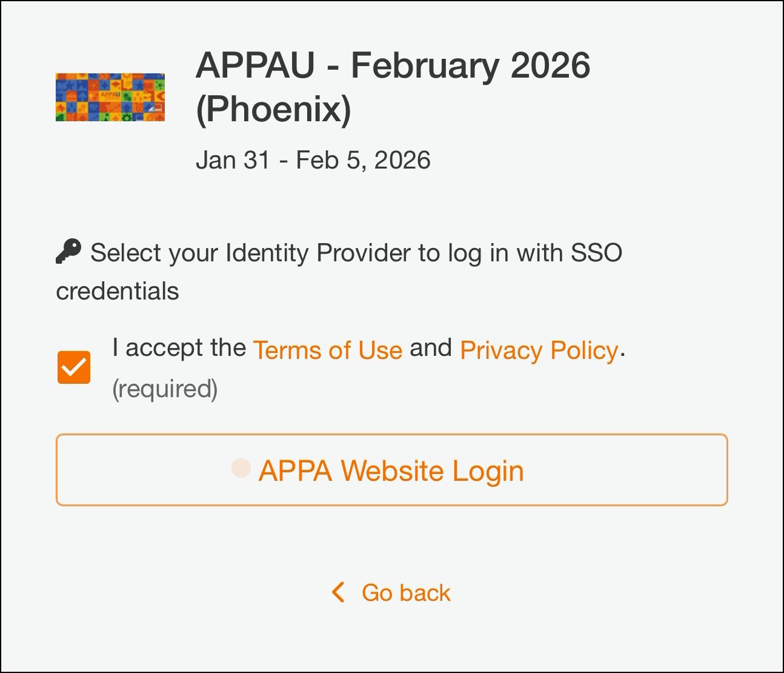Click the APPAU - February 2026 title
The width and height of the screenshot is (784, 673).
tap(393, 65)
